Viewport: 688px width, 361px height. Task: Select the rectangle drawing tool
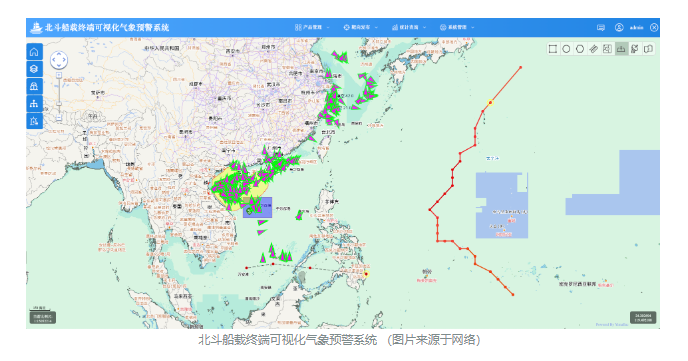pos(553,49)
